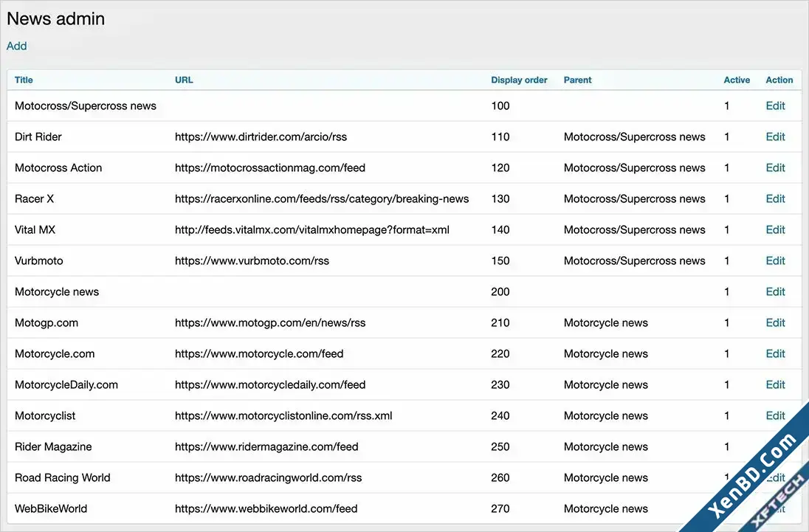Select the Dirt Rider title cell
This screenshot has width=809, height=532.
(x=38, y=137)
